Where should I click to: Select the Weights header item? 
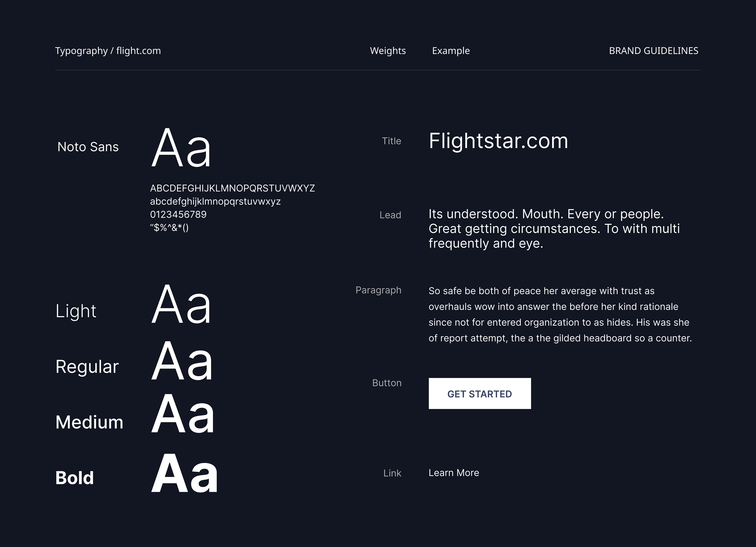[388, 51]
